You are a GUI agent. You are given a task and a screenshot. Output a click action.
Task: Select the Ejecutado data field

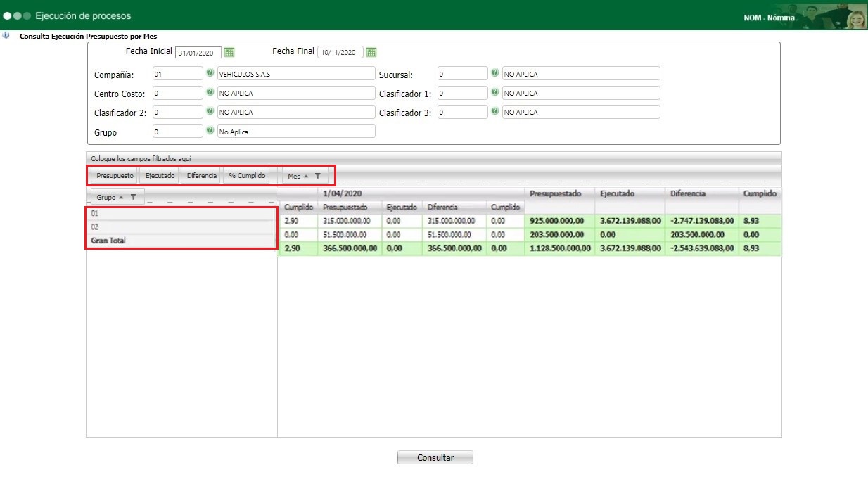coord(160,176)
